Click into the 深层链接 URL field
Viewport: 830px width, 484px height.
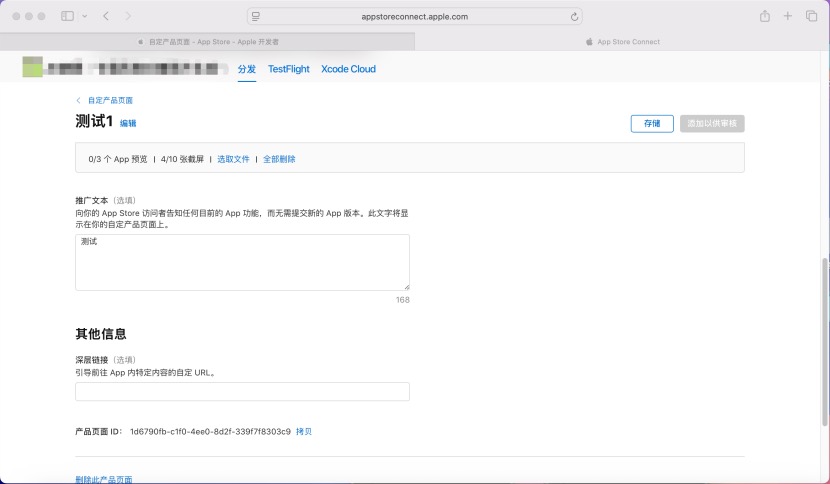click(x=242, y=391)
